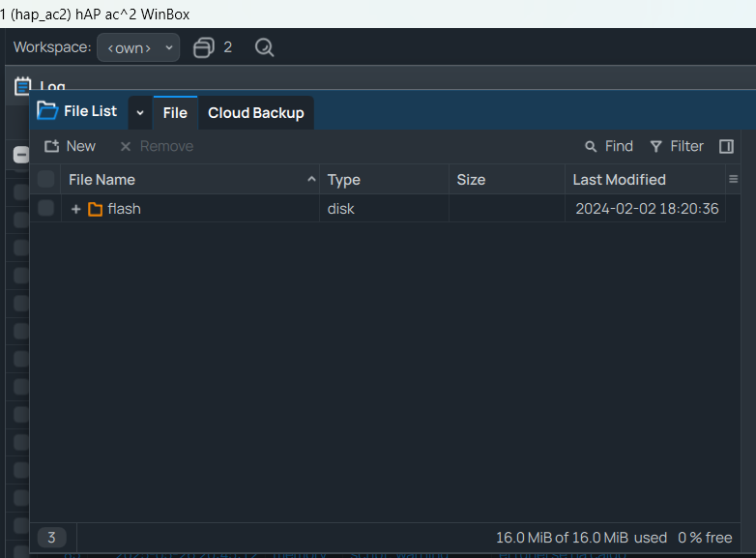756x558 pixels.
Task: Expand the flash folder tree
Action: pos(75,209)
